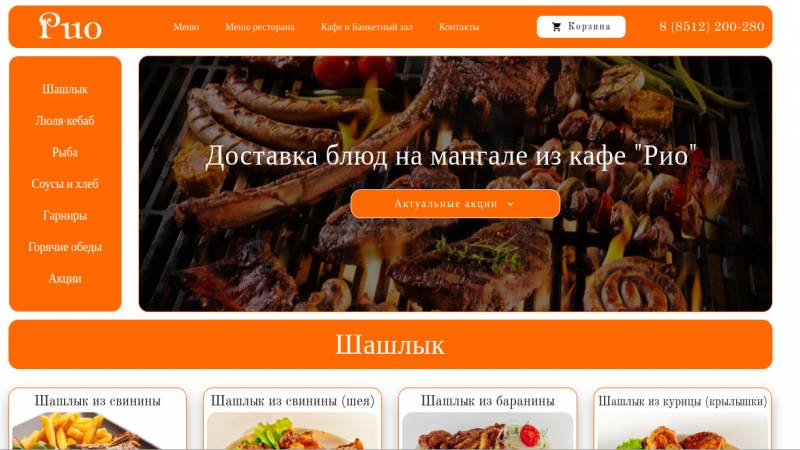Select Шашлык in the sidebar
The width and height of the screenshot is (800, 450).
[x=65, y=89]
